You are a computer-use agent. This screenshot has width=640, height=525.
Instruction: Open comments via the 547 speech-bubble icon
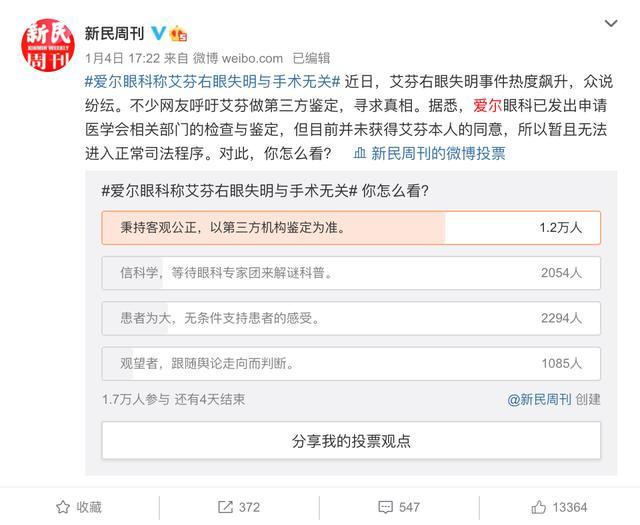(x=384, y=507)
